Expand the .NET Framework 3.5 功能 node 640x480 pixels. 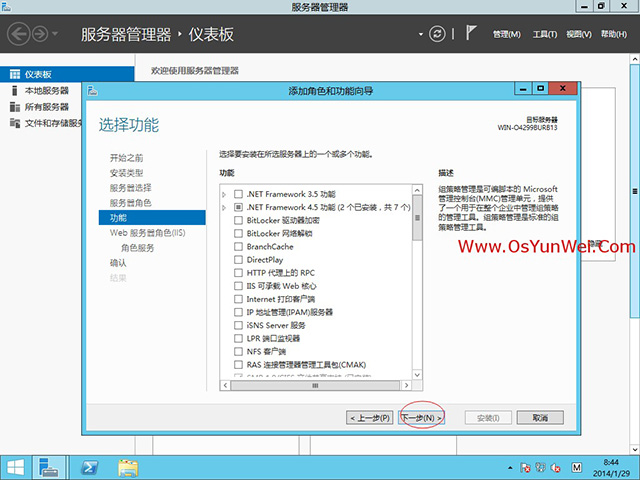224,194
